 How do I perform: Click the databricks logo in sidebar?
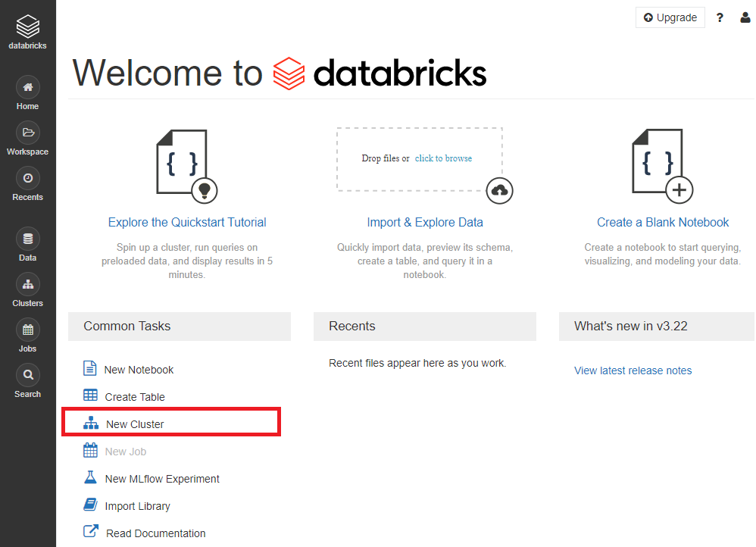coord(27,32)
